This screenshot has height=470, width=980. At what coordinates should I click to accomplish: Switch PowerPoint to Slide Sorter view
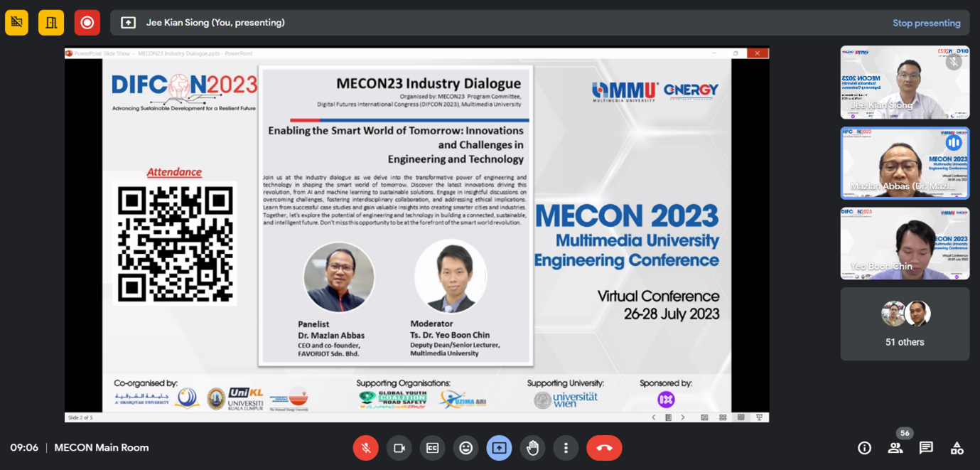(723, 417)
